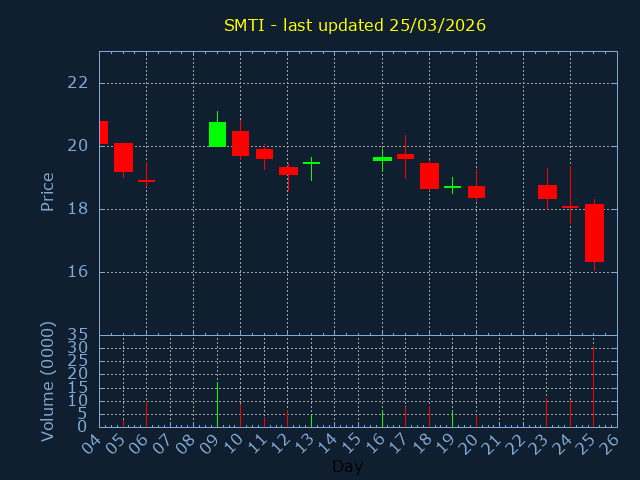Click the Price y-axis title

[47, 191]
